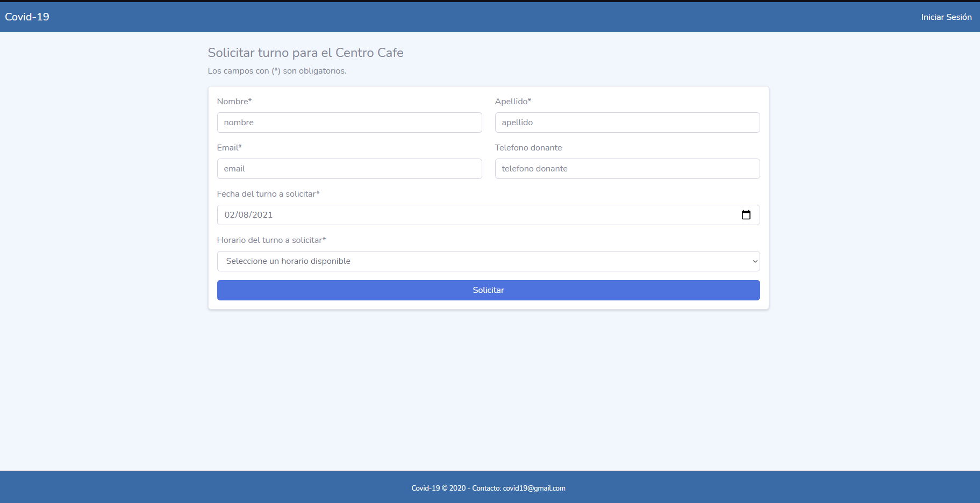
Task: Focus the Apellido input field
Action: 627,123
